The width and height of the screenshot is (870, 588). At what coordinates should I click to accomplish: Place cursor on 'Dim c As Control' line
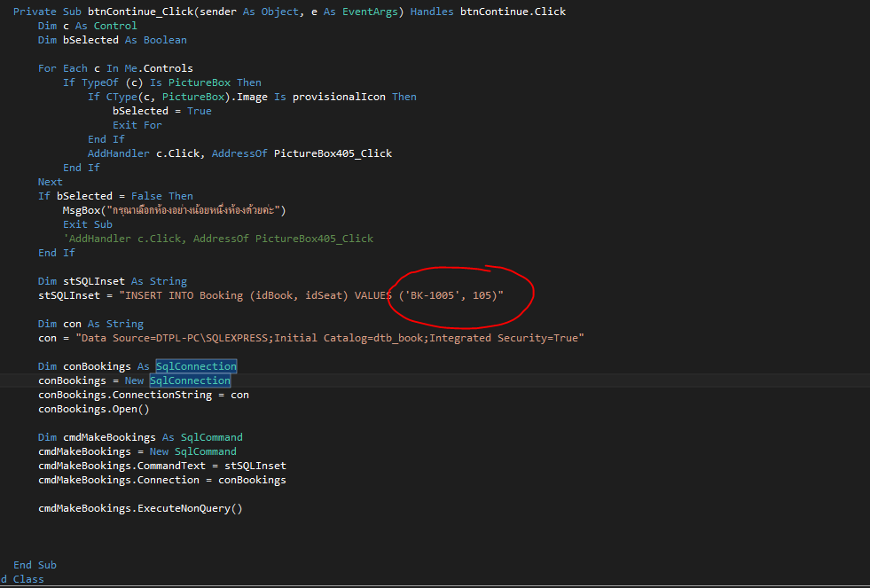click(x=87, y=26)
